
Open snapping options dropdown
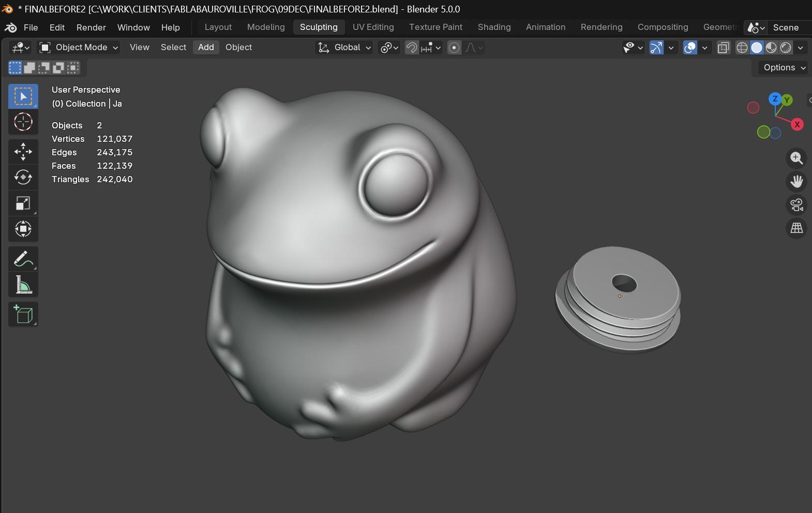pyautogui.click(x=431, y=48)
